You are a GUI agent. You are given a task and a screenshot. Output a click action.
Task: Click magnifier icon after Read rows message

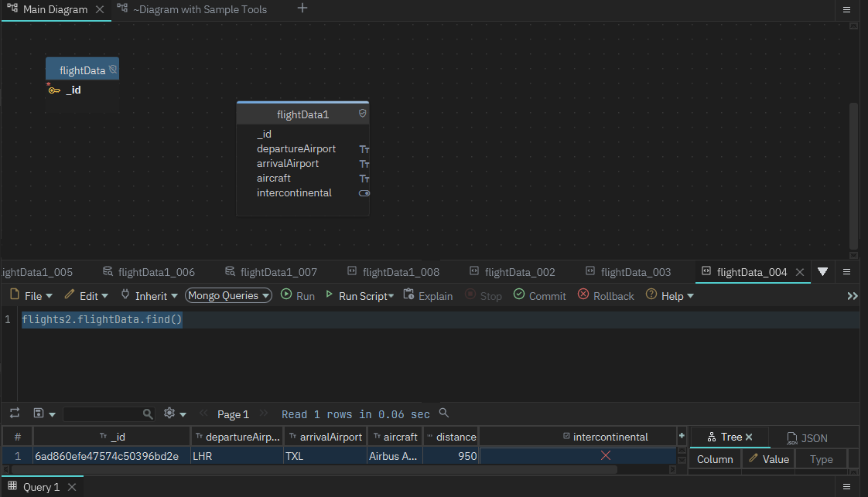pos(444,413)
